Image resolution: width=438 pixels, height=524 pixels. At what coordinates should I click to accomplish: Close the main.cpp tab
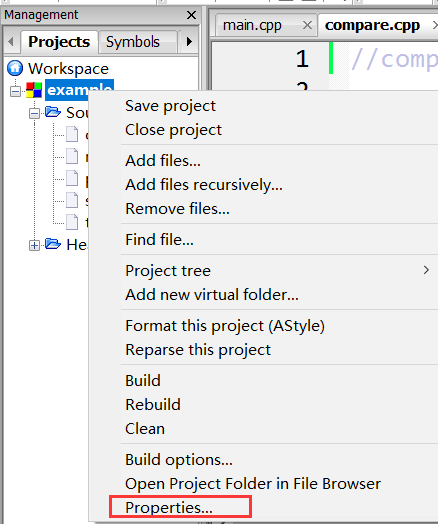307,25
